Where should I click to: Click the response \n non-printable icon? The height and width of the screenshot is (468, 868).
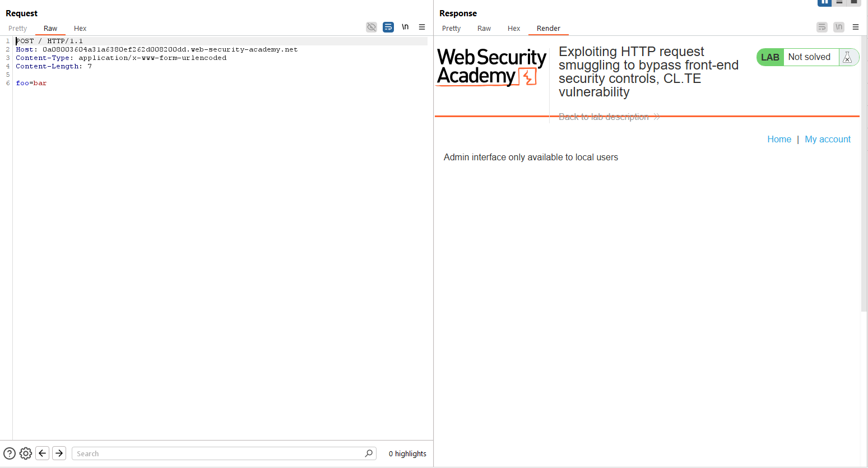pyautogui.click(x=839, y=27)
